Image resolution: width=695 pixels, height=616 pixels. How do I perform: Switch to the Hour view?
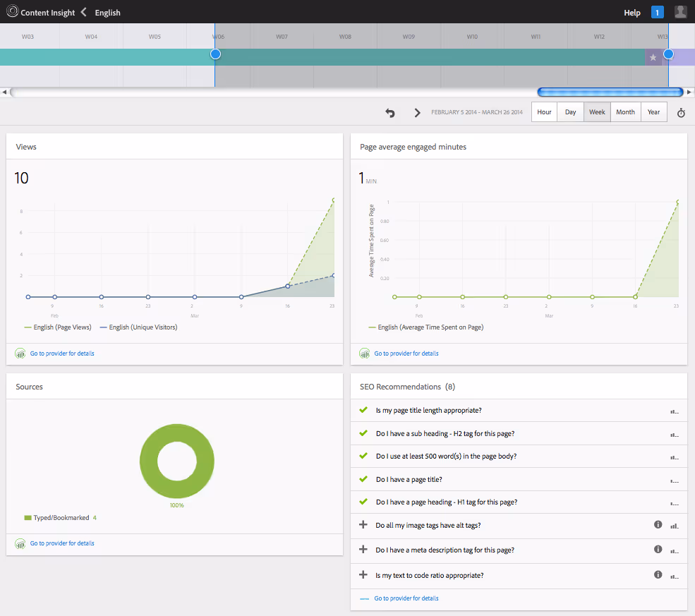tap(543, 111)
